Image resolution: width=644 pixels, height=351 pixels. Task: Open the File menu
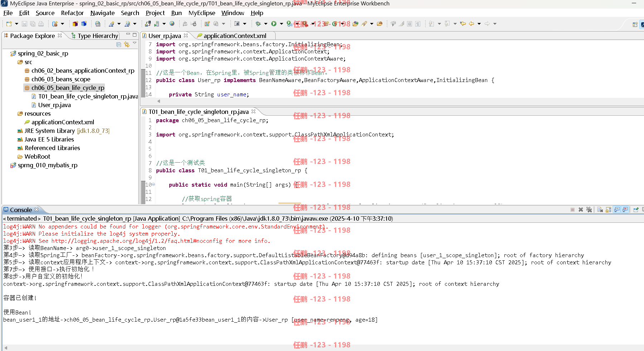coord(8,13)
